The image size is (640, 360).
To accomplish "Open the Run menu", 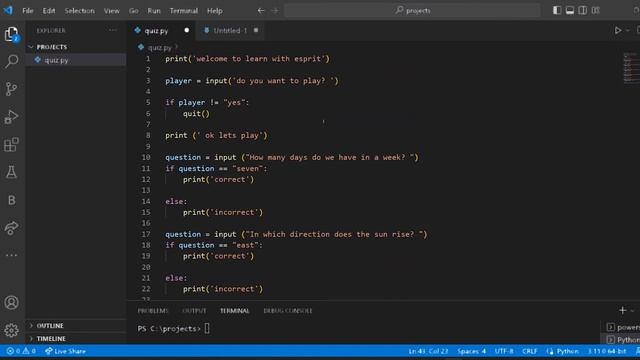I will click(x=154, y=11).
